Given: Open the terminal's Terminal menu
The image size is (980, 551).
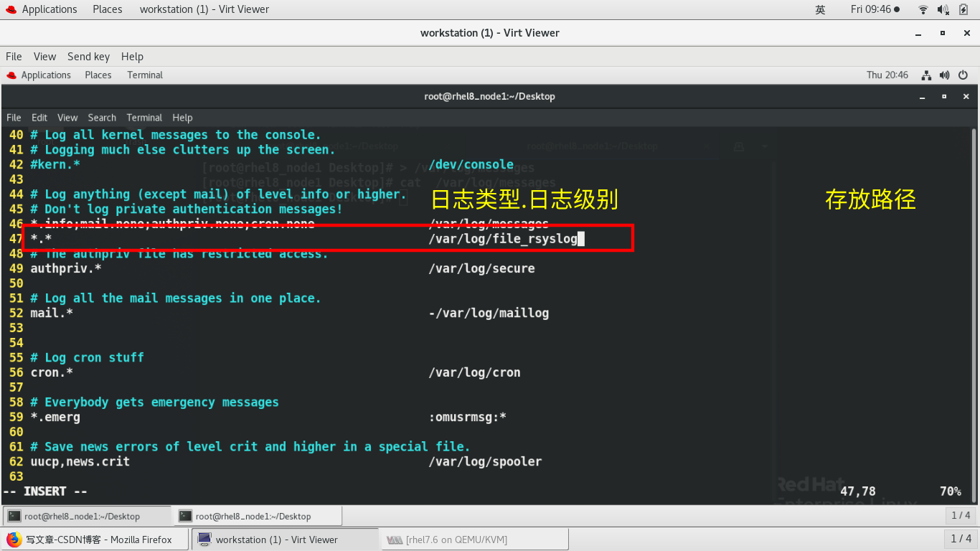Looking at the screenshot, I should (144, 118).
